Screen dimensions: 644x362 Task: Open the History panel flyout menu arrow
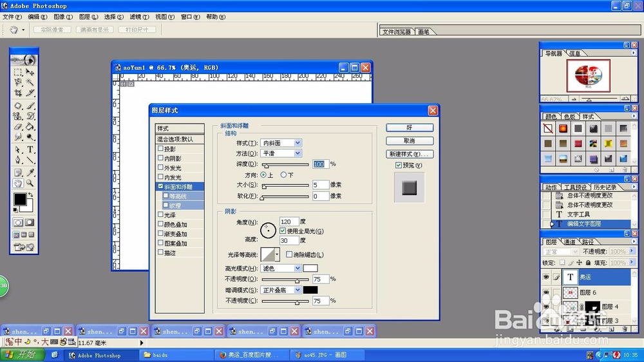click(634, 187)
